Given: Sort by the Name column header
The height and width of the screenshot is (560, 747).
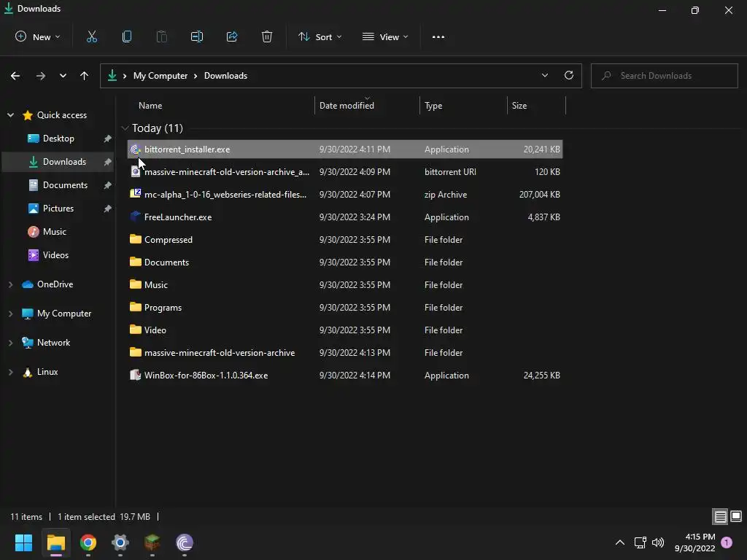Looking at the screenshot, I should coord(150,106).
